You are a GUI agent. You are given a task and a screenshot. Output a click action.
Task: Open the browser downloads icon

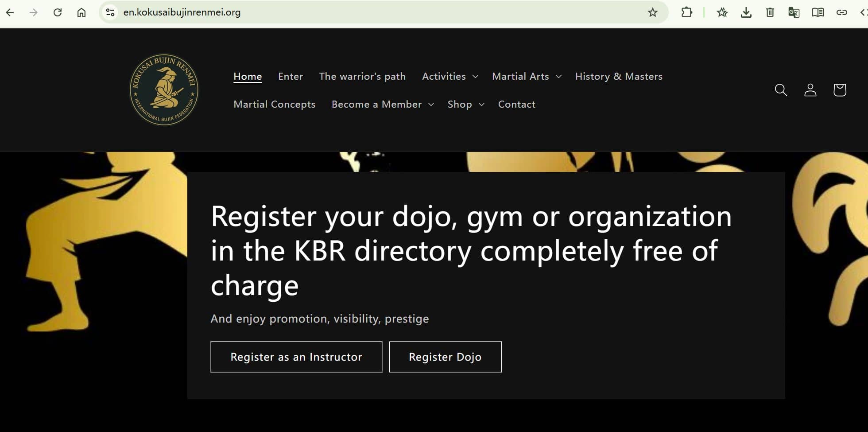746,12
